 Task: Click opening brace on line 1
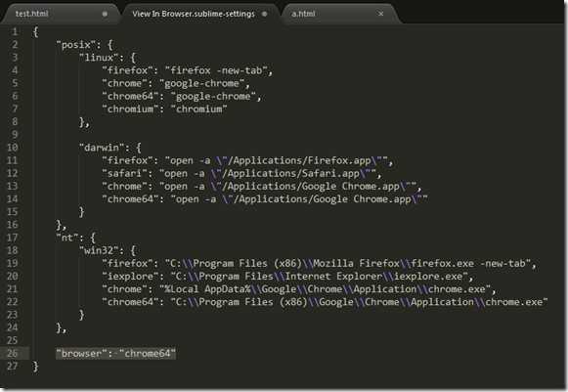35,31
